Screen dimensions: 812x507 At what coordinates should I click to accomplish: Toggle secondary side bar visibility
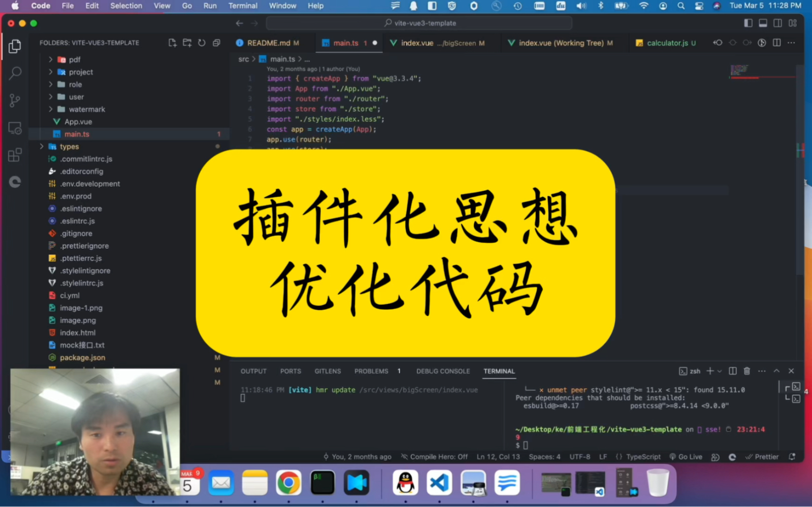click(777, 23)
